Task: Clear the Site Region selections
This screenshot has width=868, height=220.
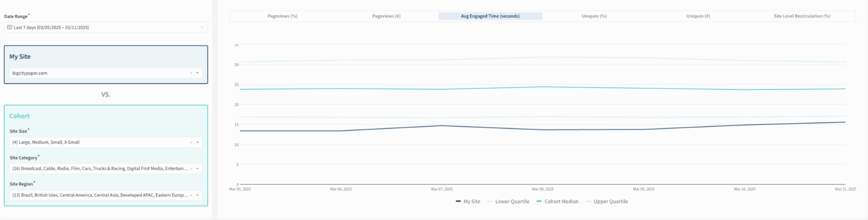Action: pyautogui.click(x=191, y=195)
